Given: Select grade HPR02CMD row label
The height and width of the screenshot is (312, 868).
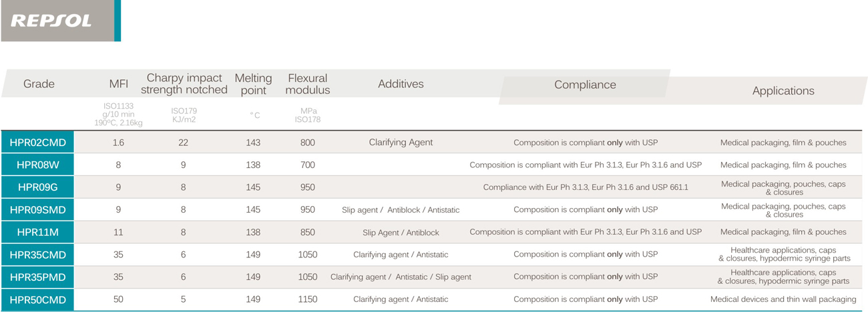Looking at the screenshot, I should 37,143.
